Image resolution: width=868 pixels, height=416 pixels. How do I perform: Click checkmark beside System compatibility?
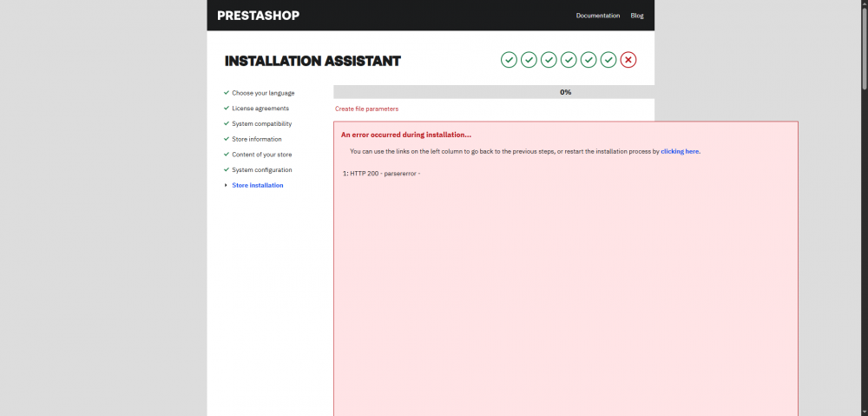[x=226, y=123]
